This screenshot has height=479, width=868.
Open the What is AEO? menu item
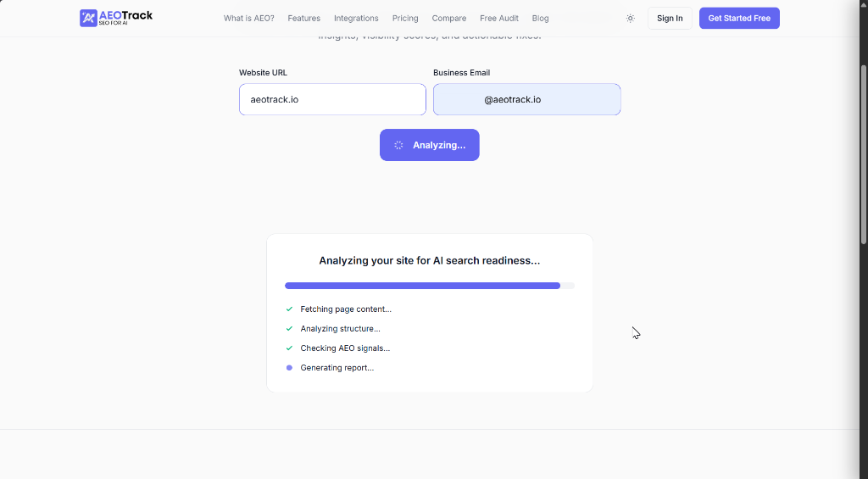248,19
